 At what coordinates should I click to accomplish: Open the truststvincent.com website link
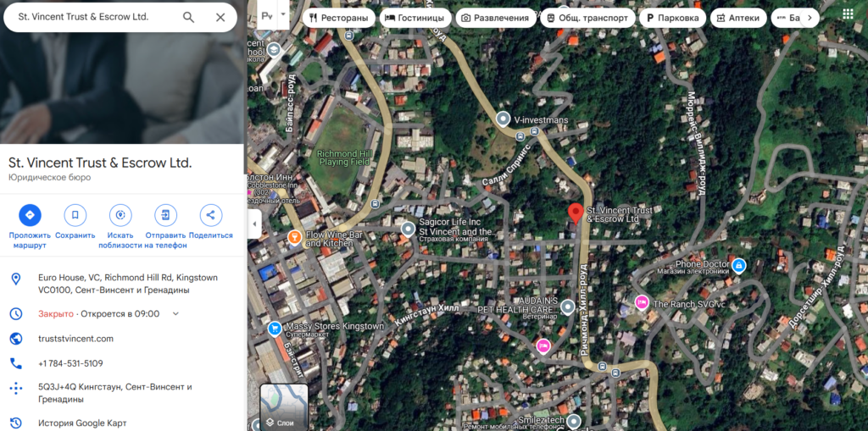[75, 339]
